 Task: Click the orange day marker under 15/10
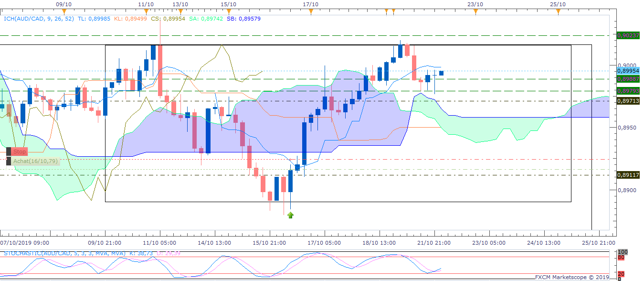point(229,11)
